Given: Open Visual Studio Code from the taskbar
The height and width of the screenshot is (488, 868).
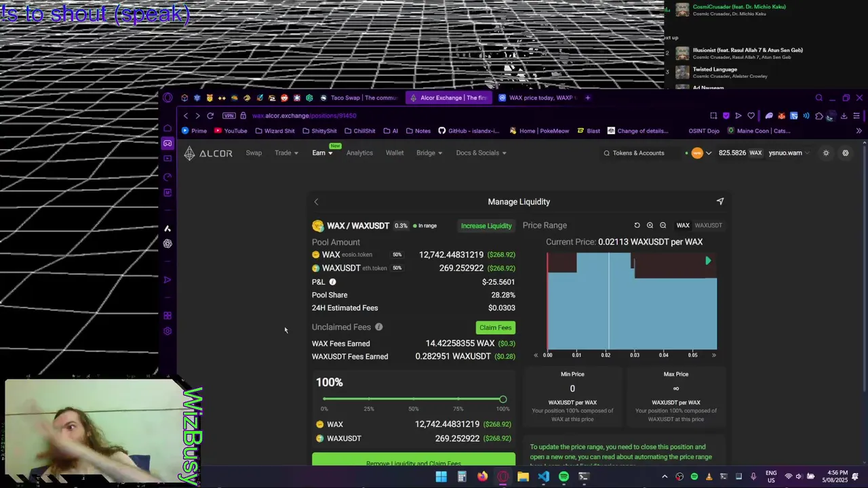Looking at the screenshot, I should [543, 476].
